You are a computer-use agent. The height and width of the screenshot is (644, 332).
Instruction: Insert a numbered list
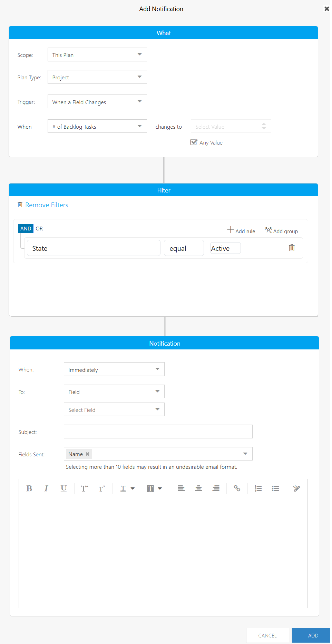[258, 488]
